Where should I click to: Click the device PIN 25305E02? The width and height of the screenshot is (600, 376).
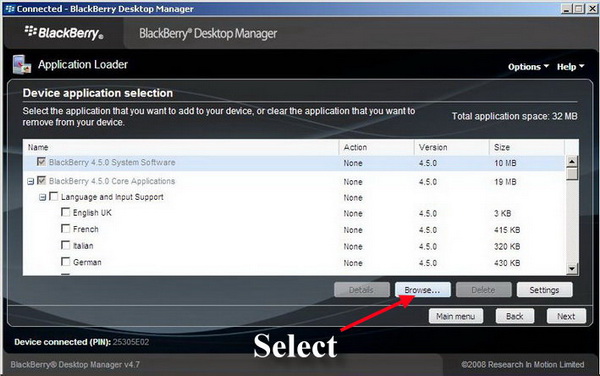click(131, 342)
